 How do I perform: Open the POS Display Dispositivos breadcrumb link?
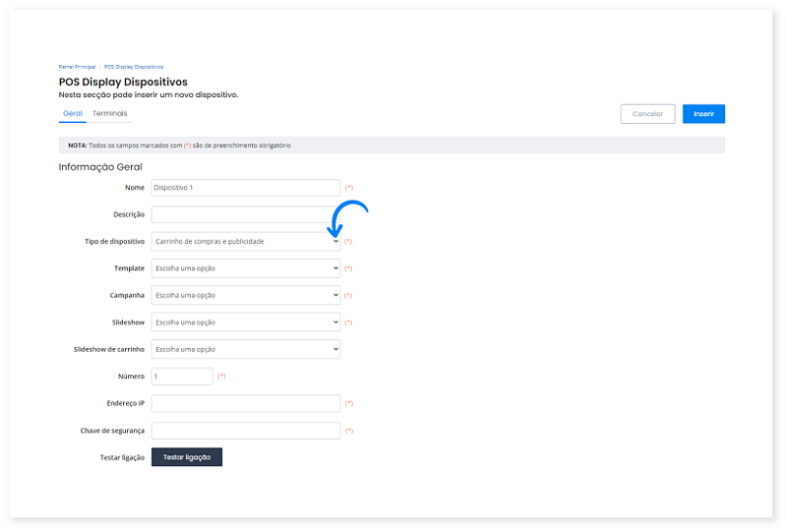[x=134, y=67]
